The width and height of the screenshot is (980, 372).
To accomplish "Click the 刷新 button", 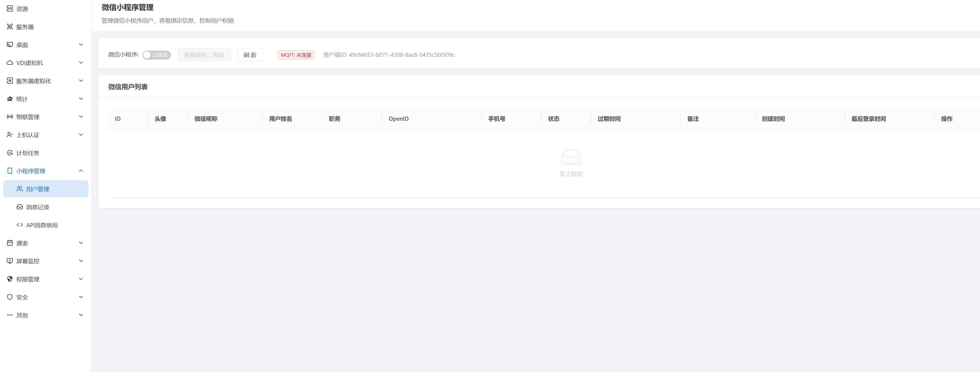I will 250,55.
